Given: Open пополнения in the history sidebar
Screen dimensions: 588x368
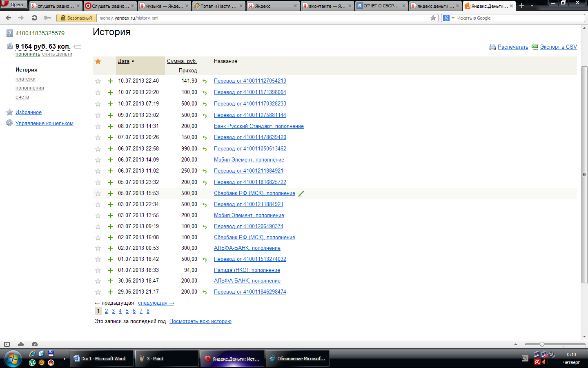Looking at the screenshot, I should [30, 88].
